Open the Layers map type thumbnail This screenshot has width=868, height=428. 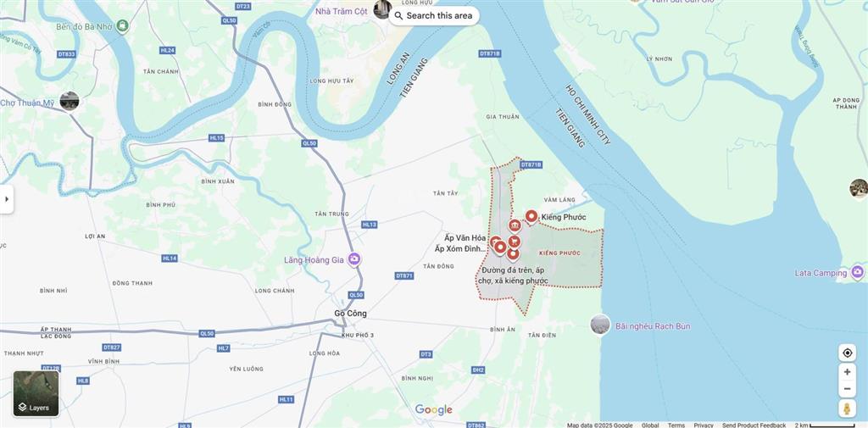click(x=36, y=393)
